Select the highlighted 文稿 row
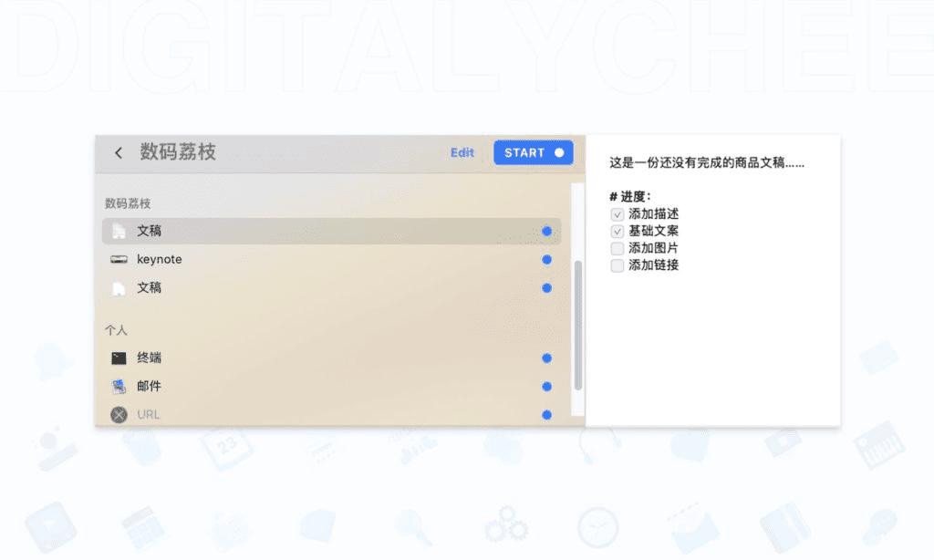 pos(319,231)
